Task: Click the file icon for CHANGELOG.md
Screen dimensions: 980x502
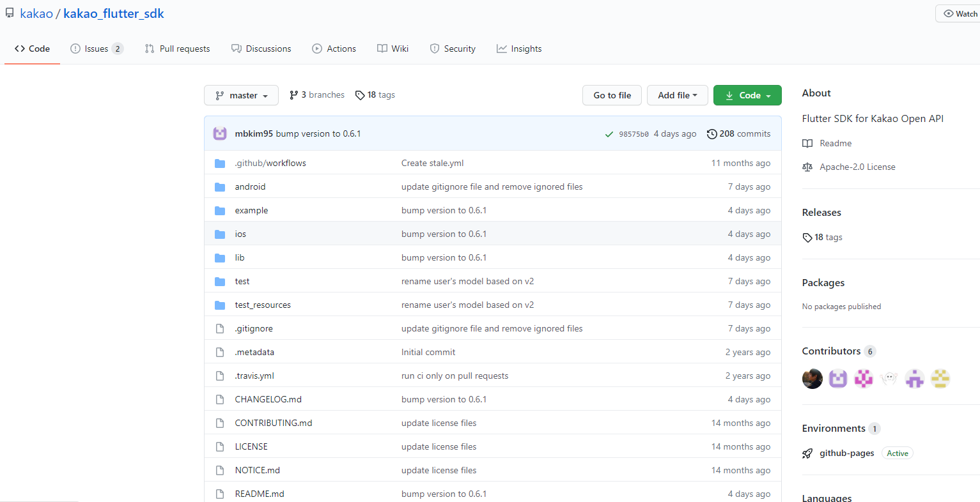Action: pos(220,399)
